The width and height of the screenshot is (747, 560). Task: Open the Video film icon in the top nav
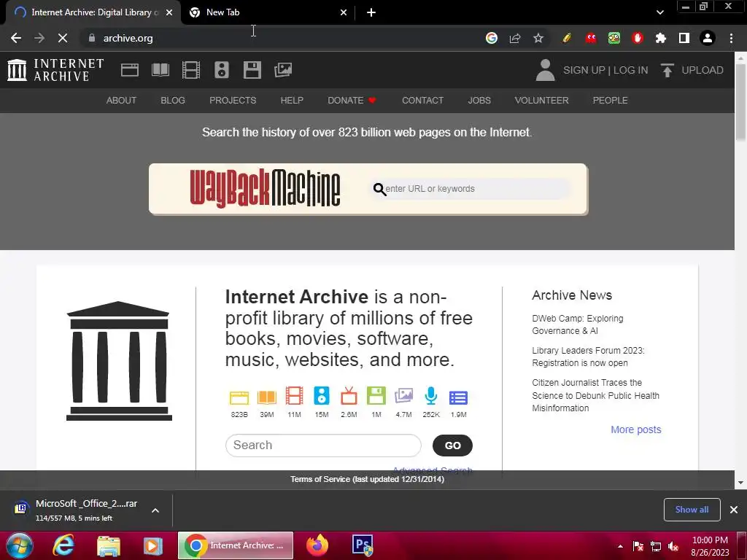tap(191, 70)
